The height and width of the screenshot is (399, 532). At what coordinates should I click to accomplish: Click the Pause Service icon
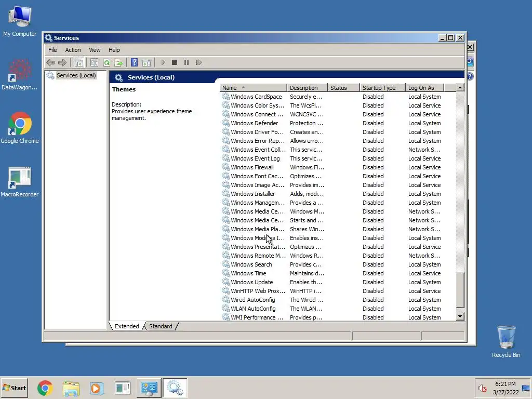click(187, 62)
